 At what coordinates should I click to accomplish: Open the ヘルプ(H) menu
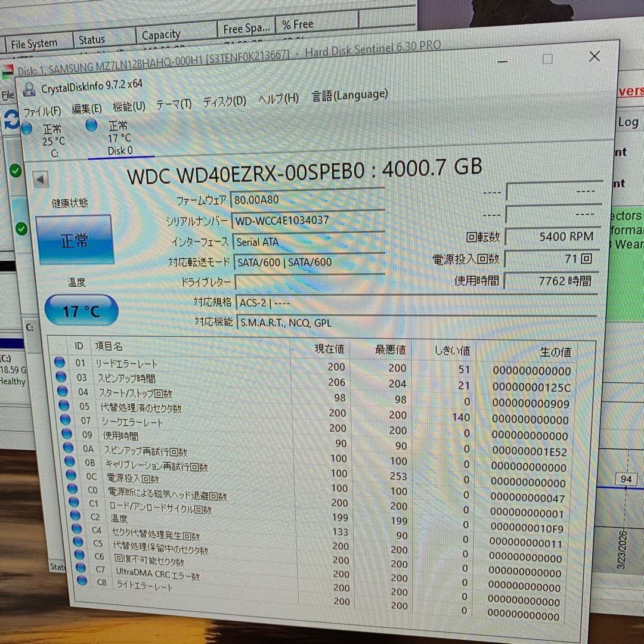(x=278, y=98)
